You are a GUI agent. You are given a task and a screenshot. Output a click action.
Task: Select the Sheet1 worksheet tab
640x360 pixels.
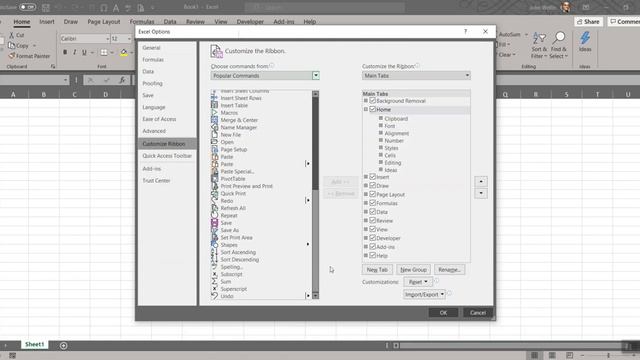tap(34, 344)
